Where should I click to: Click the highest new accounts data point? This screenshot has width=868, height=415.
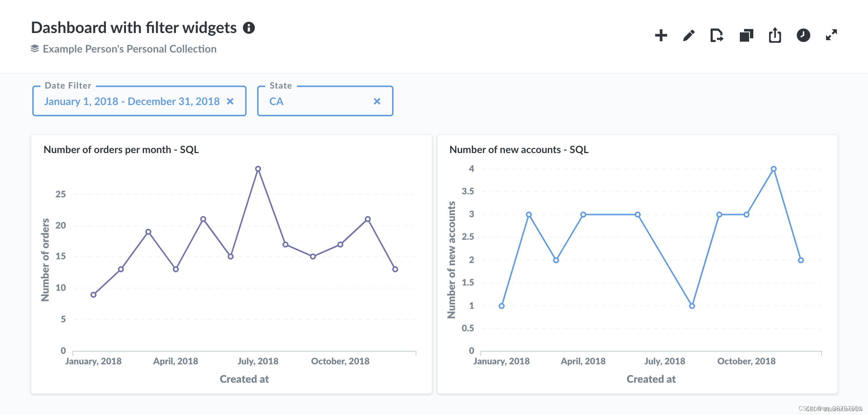(774, 169)
